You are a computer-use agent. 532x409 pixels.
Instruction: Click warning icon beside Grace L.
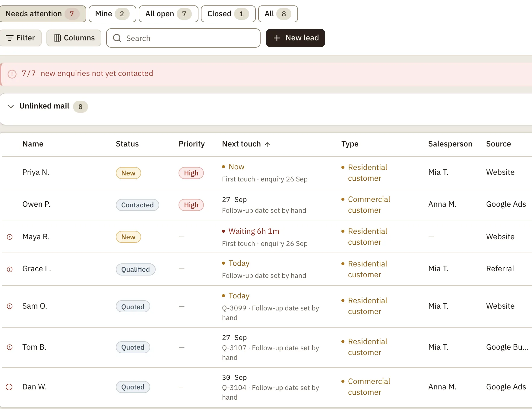(10, 269)
